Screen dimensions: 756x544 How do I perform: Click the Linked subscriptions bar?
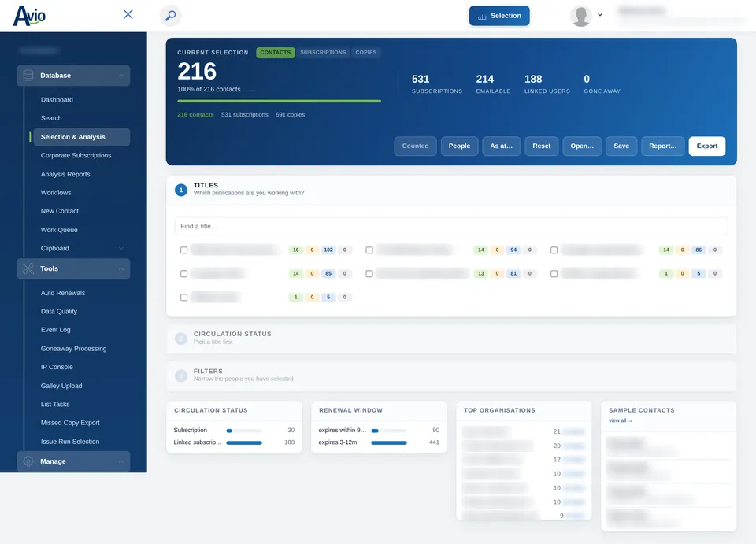[x=244, y=442]
